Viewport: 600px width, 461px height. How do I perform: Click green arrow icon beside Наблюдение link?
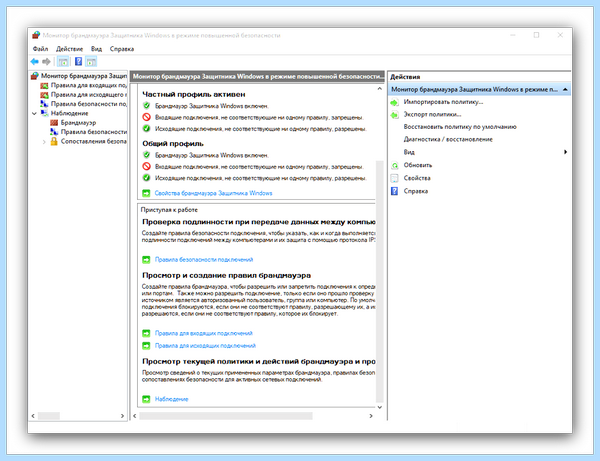(146, 399)
